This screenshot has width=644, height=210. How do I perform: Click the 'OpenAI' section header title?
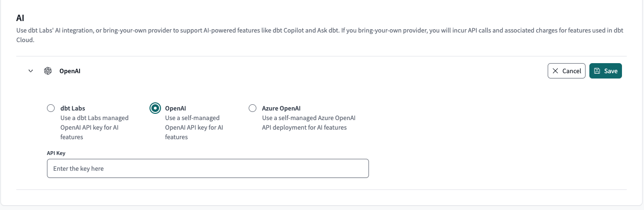69,71
